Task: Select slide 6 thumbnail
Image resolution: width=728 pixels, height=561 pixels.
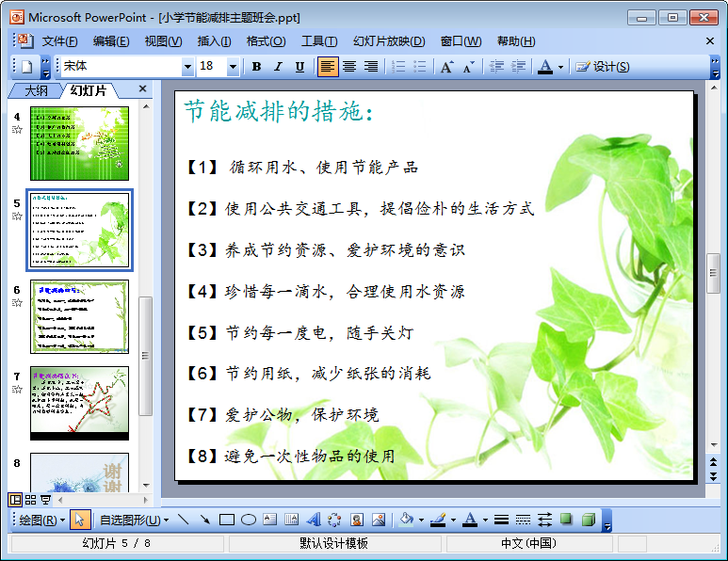Action: [x=79, y=317]
